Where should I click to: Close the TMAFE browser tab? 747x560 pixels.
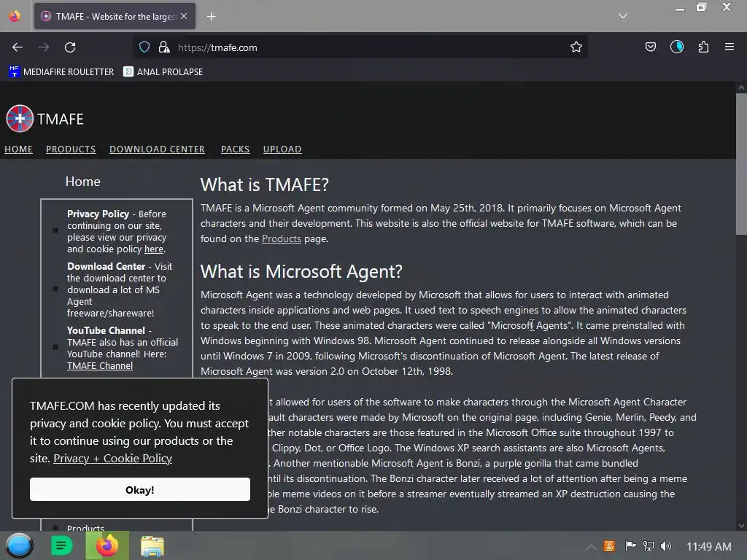[184, 16]
